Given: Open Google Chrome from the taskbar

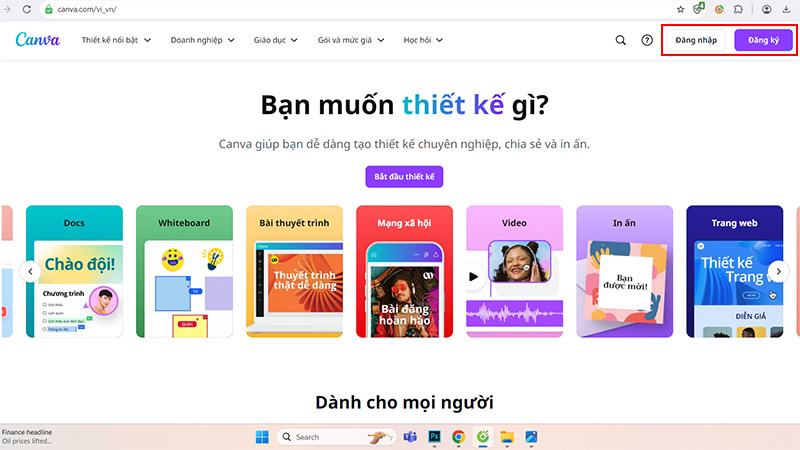Looking at the screenshot, I should pos(458,437).
